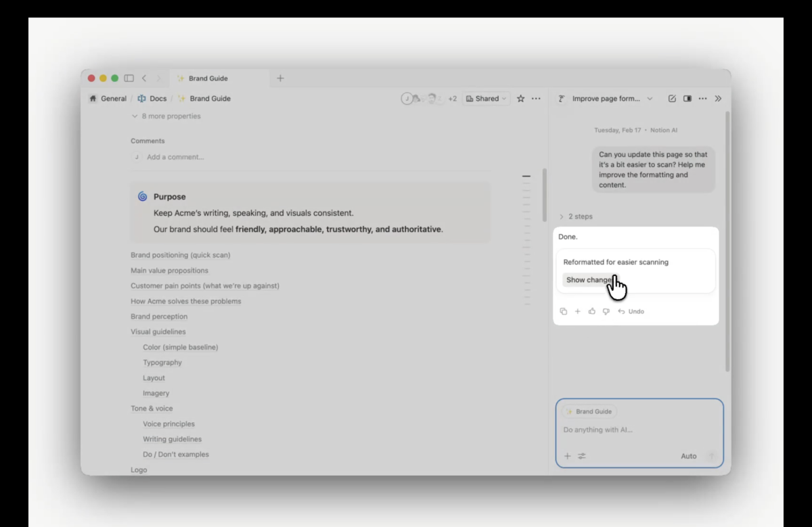
Task: Jump to Main value propositions section
Action: click(x=169, y=271)
